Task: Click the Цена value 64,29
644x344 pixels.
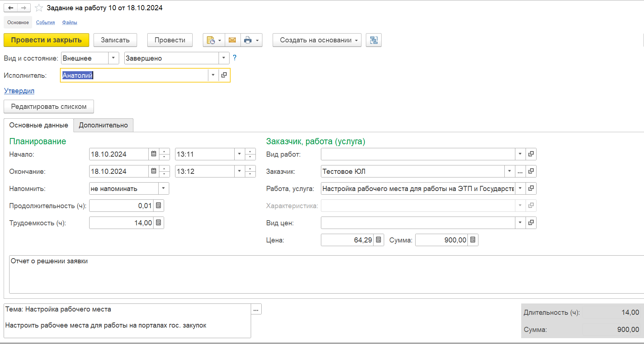Action: (x=347, y=240)
